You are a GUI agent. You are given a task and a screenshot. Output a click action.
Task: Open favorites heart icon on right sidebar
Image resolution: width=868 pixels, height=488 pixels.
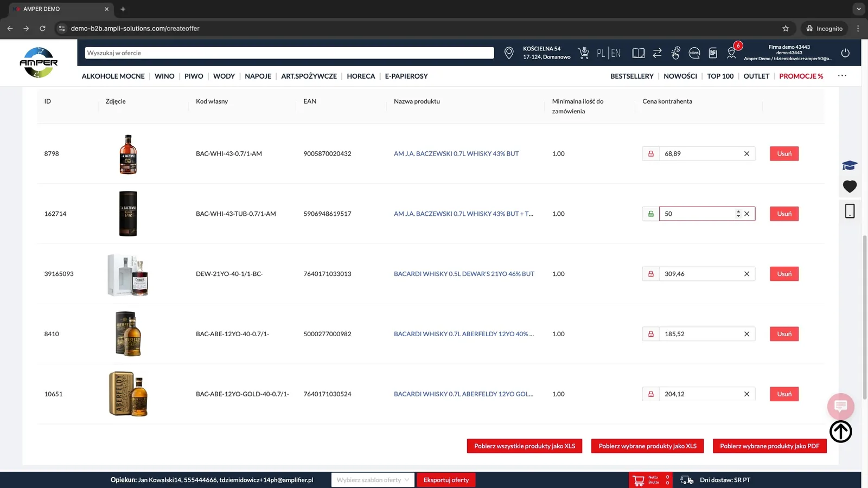click(850, 187)
